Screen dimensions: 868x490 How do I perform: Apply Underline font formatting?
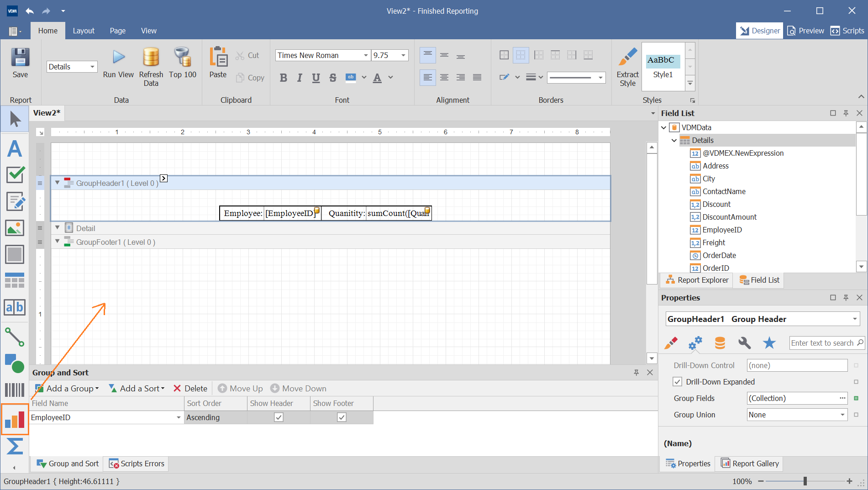(316, 78)
